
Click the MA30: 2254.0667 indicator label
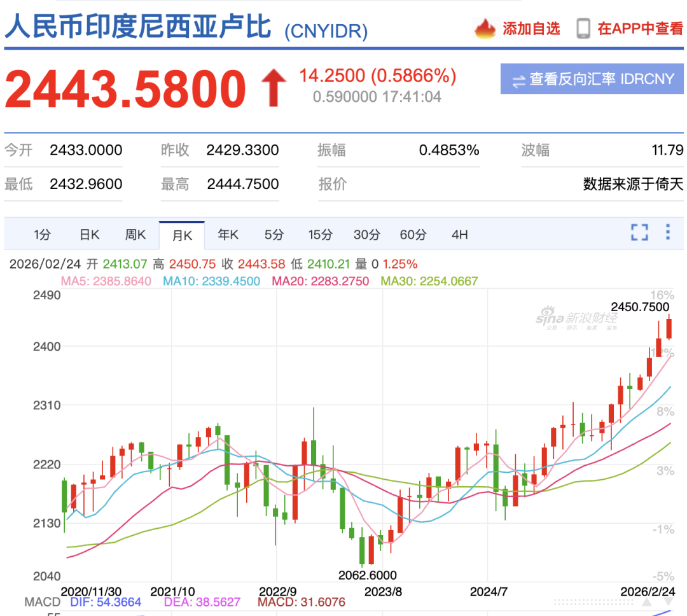tap(429, 281)
